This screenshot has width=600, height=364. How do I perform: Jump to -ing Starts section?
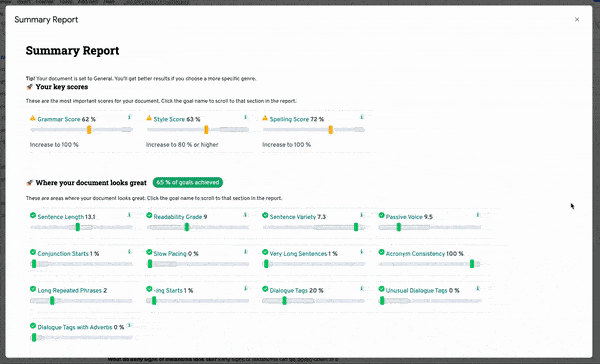pyautogui.click(x=168, y=291)
